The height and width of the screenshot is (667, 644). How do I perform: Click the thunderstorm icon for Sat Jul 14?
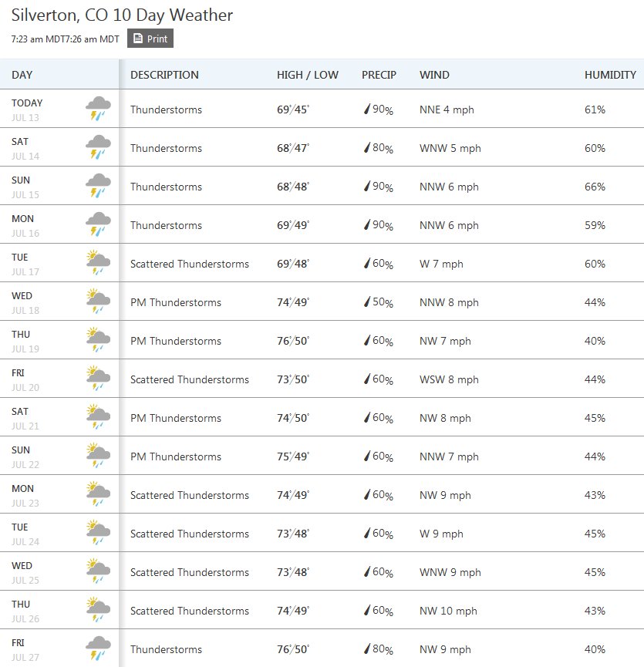pyautogui.click(x=98, y=147)
